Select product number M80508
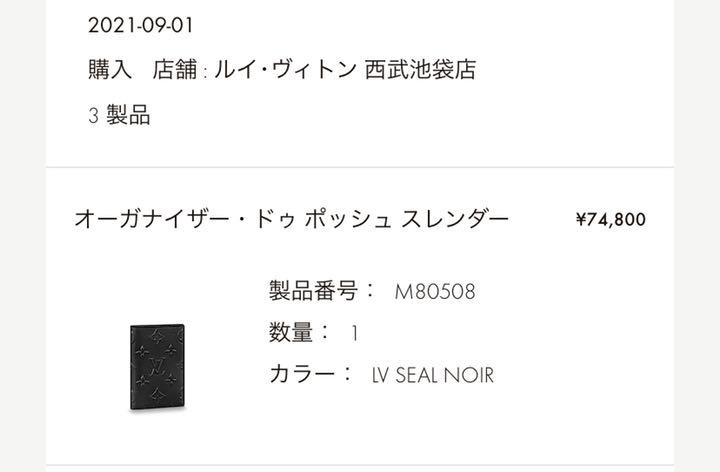720x472 pixels. tap(435, 292)
